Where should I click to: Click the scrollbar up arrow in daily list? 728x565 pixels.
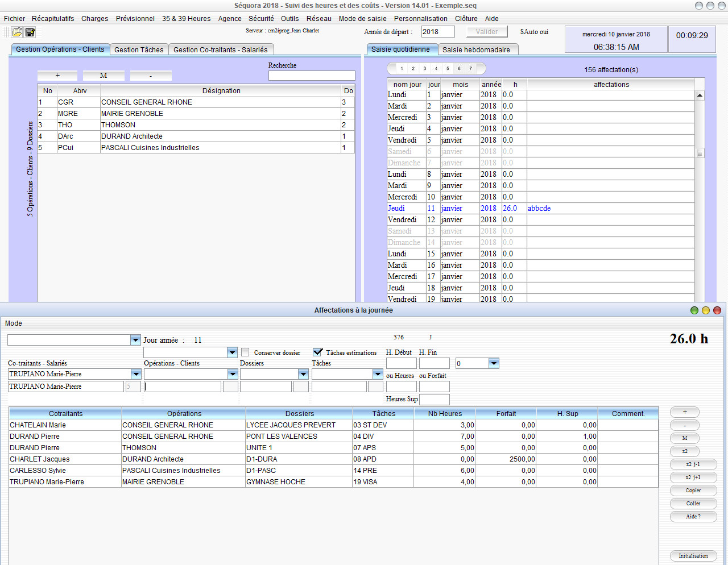click(700, 95)
